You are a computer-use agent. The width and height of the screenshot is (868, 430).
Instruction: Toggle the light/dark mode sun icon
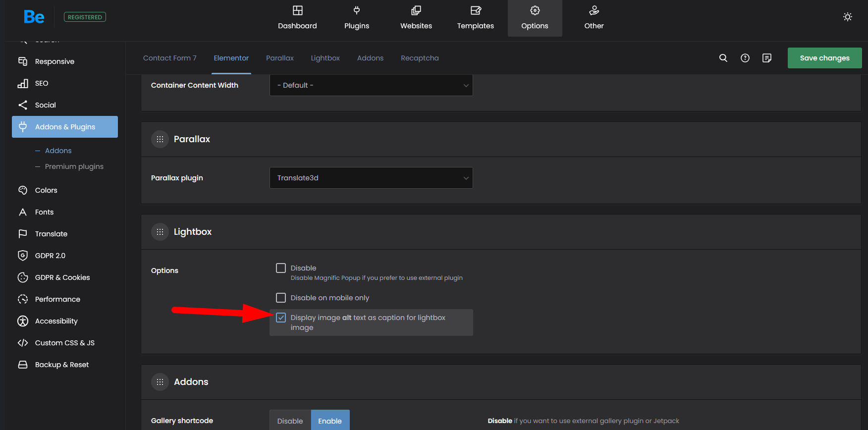point(847,17)
